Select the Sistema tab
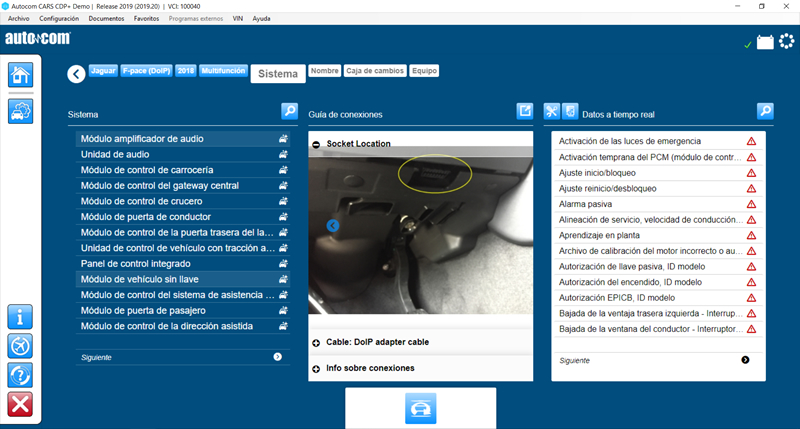800x429 pixels. (278, 73)
